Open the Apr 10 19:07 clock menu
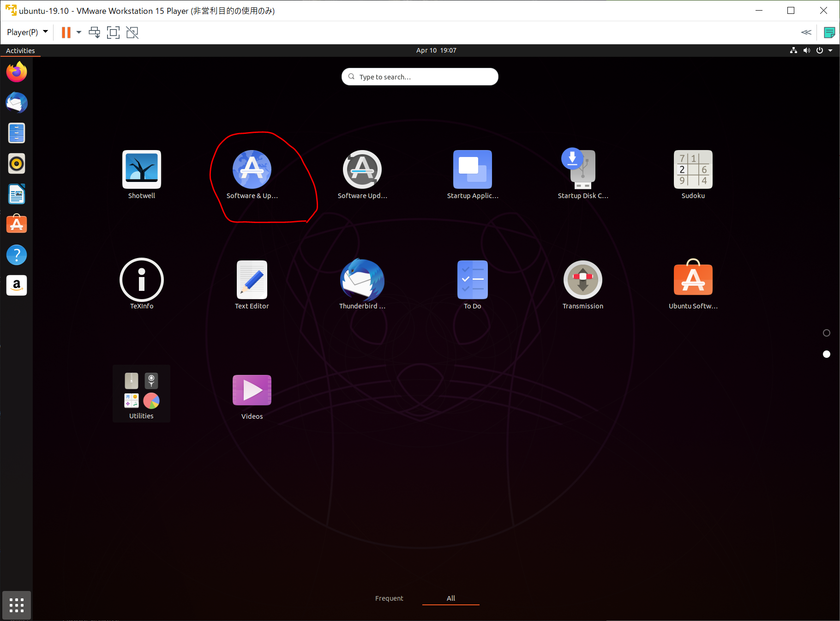840x621 pixels. (436, 50)
